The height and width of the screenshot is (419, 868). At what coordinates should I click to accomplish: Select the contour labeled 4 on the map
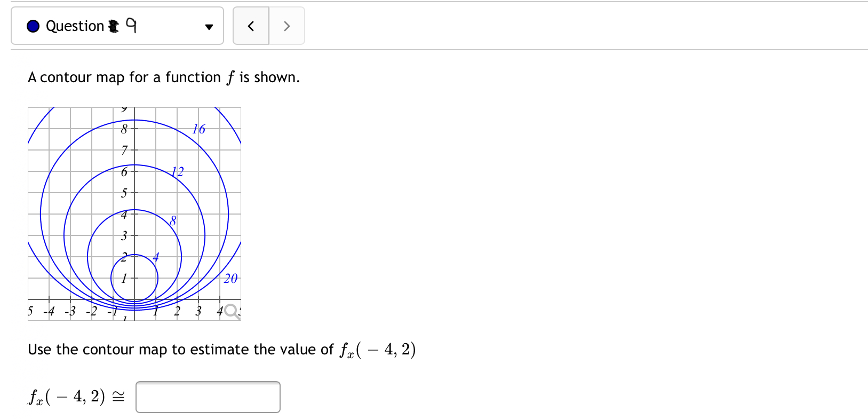[x=156, y=257]
